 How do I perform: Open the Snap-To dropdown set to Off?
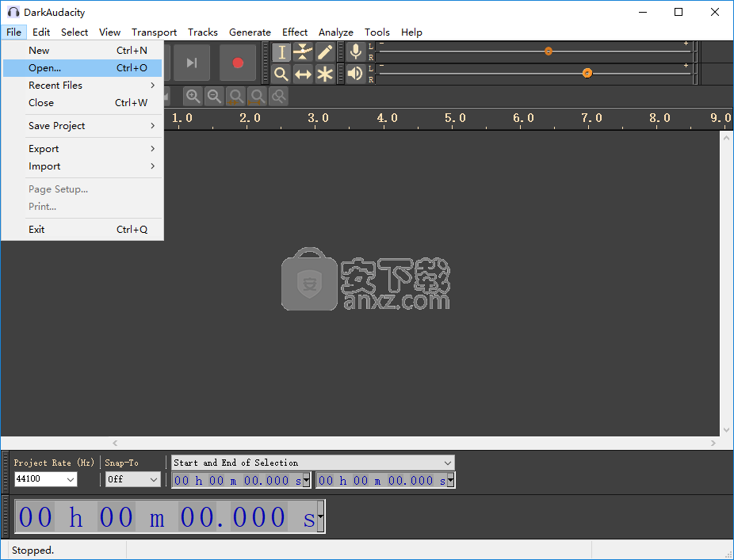pos(132,479)
